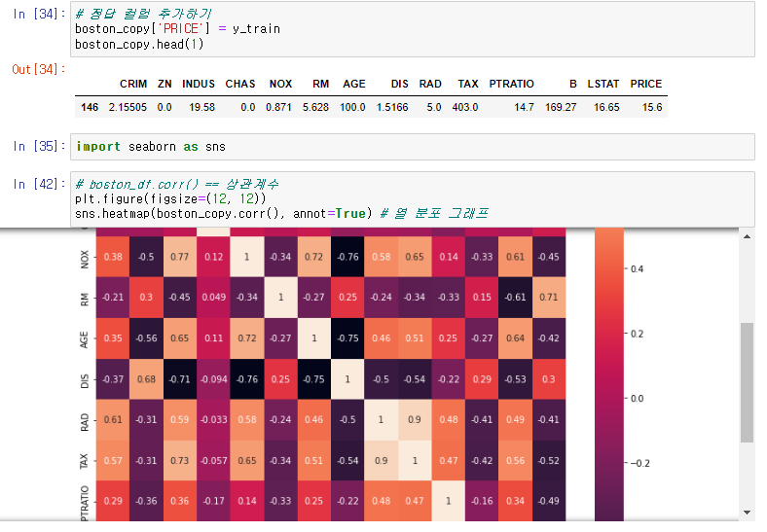
Task: Click the heatmap cell '-0.17'
Action: point(214,501)
